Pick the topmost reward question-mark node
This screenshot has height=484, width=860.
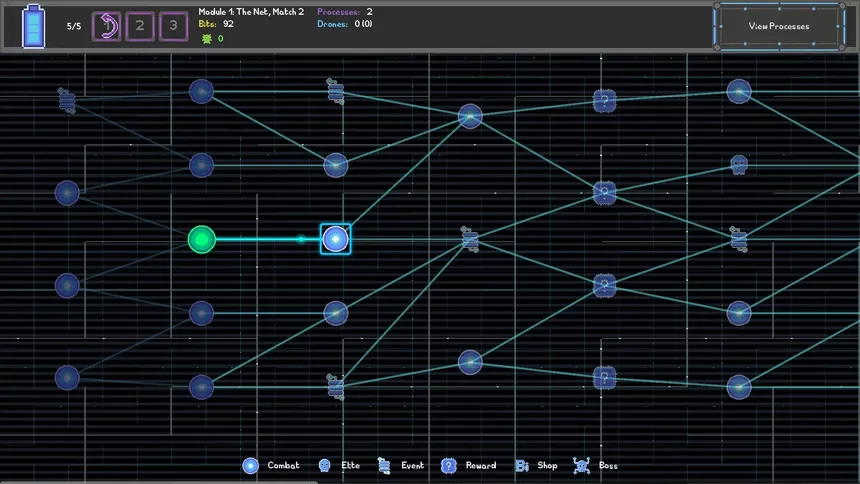pos(604,101)
